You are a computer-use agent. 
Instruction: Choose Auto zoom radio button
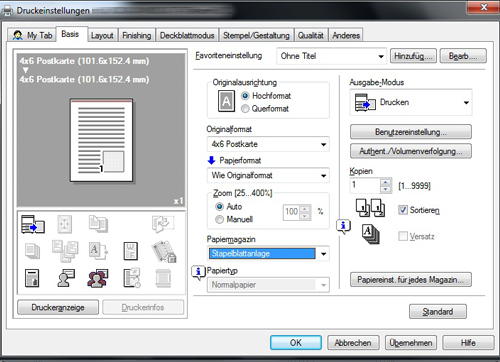[x=219, y=207]
